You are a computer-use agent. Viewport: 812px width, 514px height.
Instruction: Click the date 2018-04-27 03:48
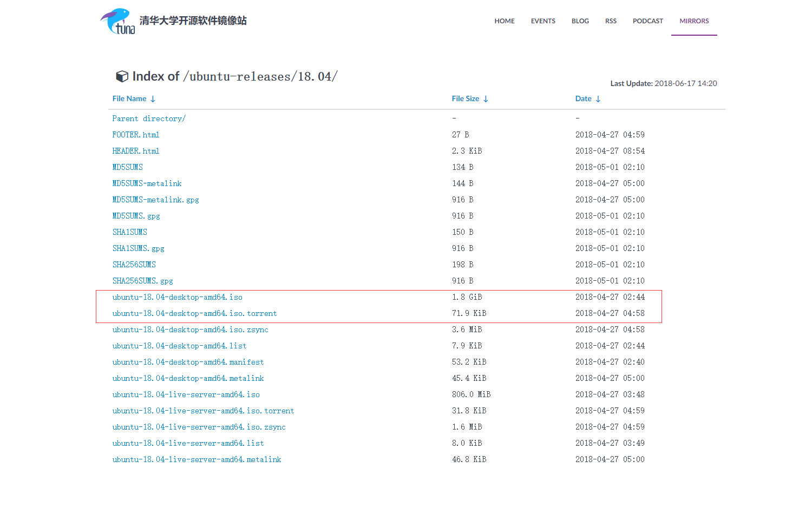[610, 394]
